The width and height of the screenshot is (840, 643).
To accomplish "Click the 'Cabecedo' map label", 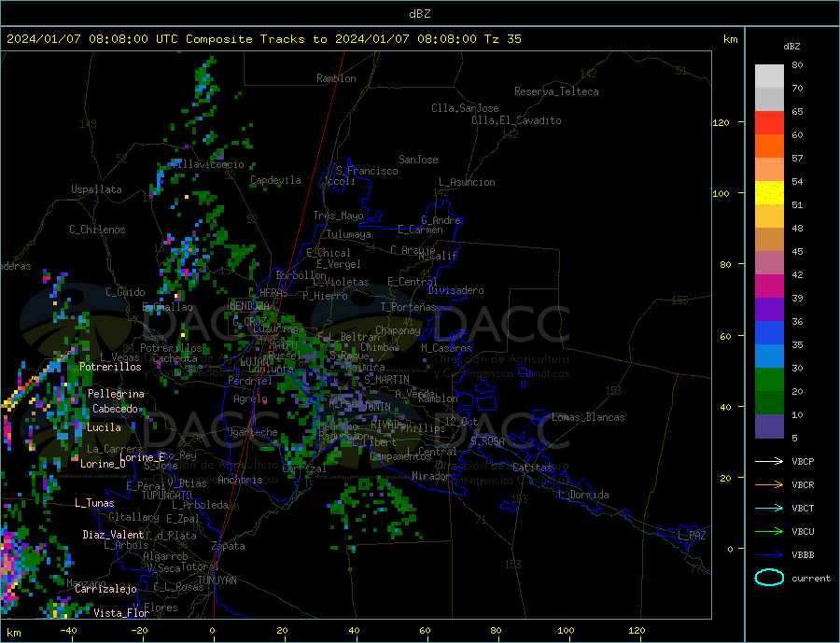I will pos(115,409).
